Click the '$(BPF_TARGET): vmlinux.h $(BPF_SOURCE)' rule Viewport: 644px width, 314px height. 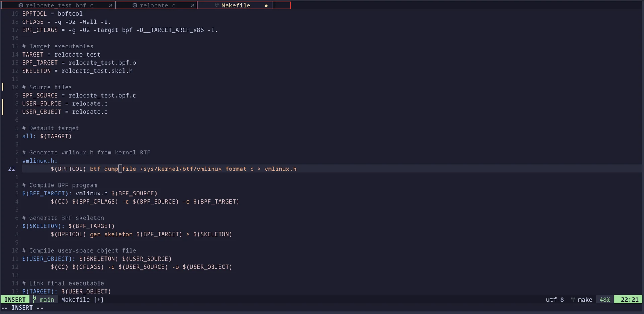coord(90,193)
